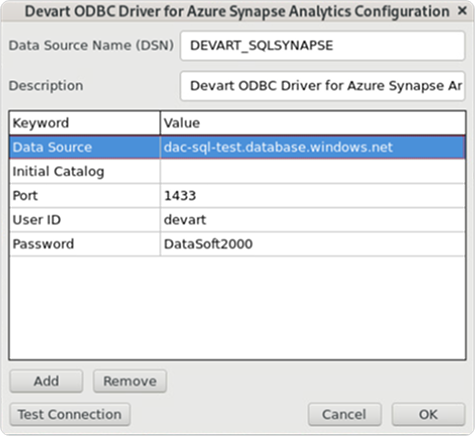Click the Keyword column header

85,123
